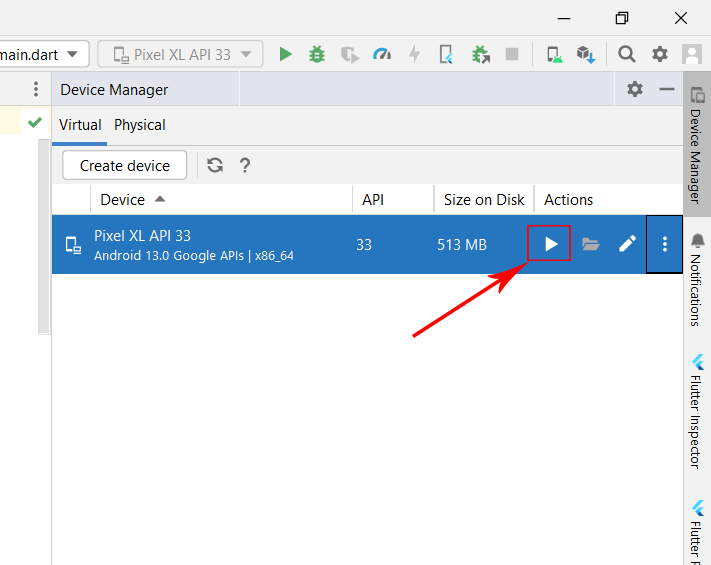
Task: Switch to the Virtual tab
Action: [80, 125]
